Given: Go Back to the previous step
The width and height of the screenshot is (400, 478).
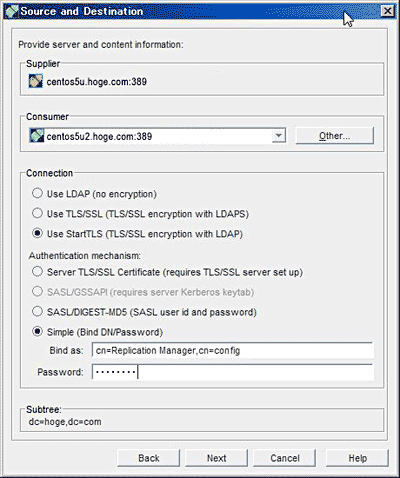Looking at the screenshot, I should [x=149, y=458].
